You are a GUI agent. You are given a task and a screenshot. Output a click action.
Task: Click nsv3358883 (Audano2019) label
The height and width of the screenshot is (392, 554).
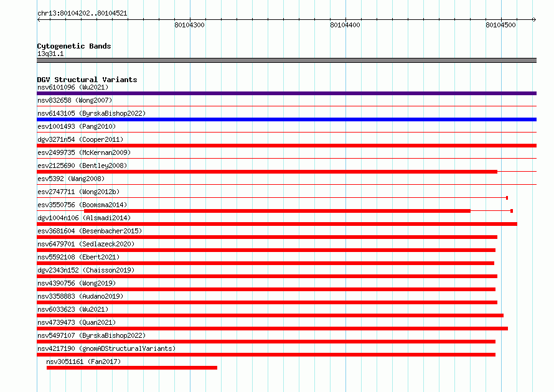[80, 296]
